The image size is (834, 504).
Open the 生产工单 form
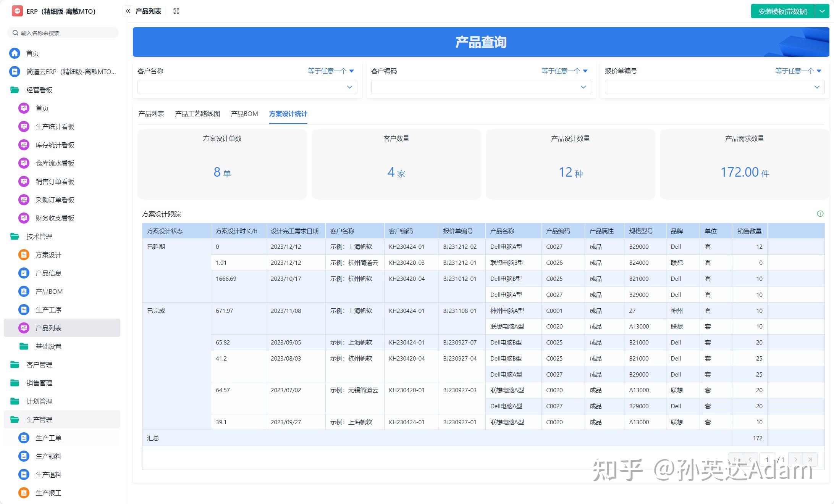(x=49, y=438)
